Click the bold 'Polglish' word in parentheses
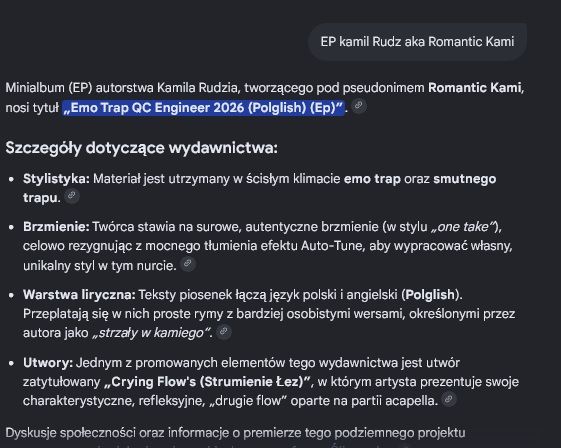 (x=430, y=294)
